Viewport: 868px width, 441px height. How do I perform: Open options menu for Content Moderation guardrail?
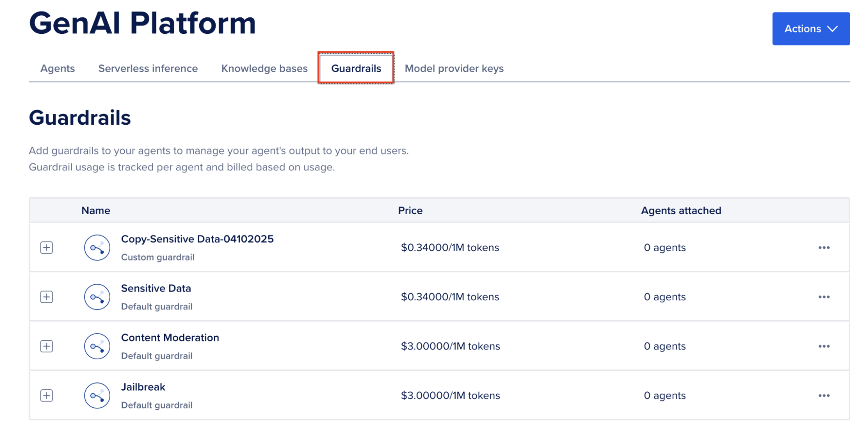[823, 346]
